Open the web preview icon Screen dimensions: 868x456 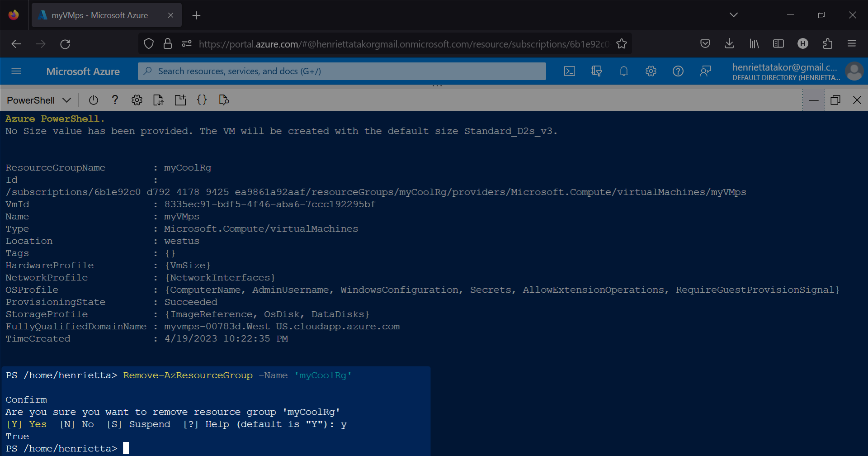(224, 100)
